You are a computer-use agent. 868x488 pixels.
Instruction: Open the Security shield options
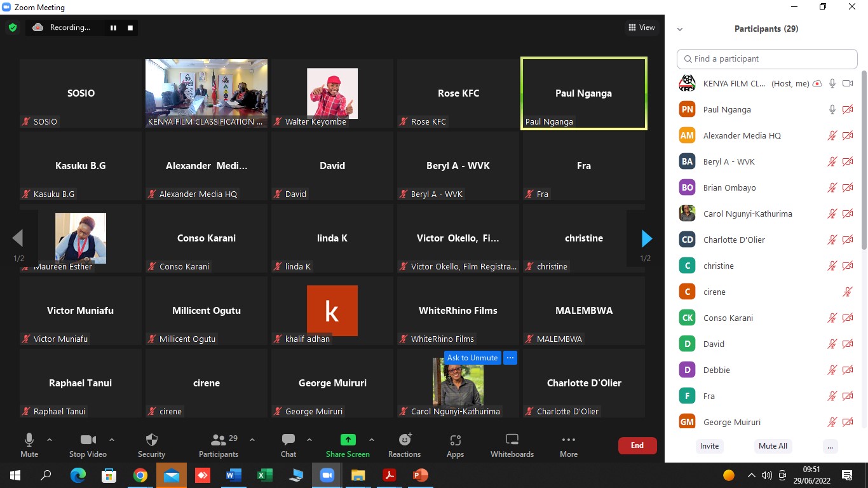tap(151, 445)
